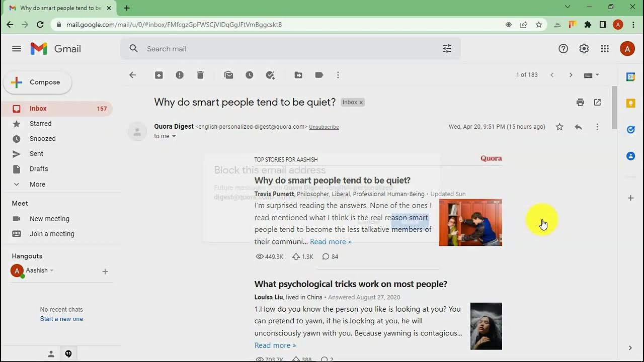Open Hangouts contacts tab at bottom
The image size is (644, 362).
(51, 354)
